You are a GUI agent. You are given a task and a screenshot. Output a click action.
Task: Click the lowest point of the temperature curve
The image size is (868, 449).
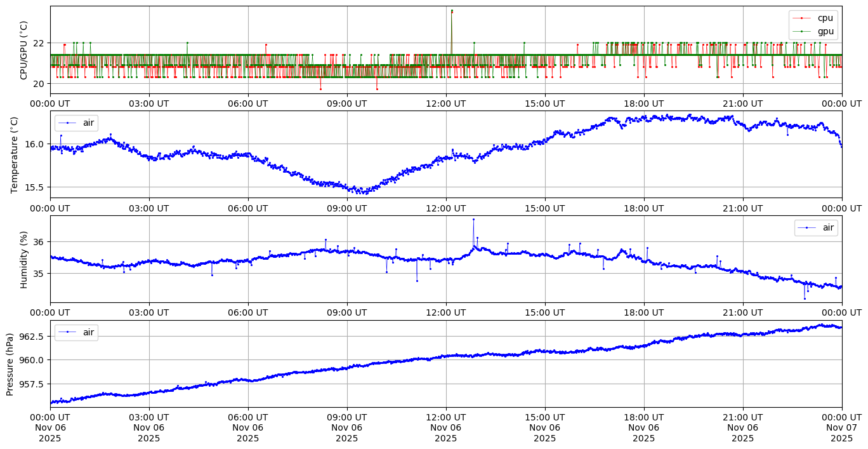pyautogui.click(x=358, y=192)
